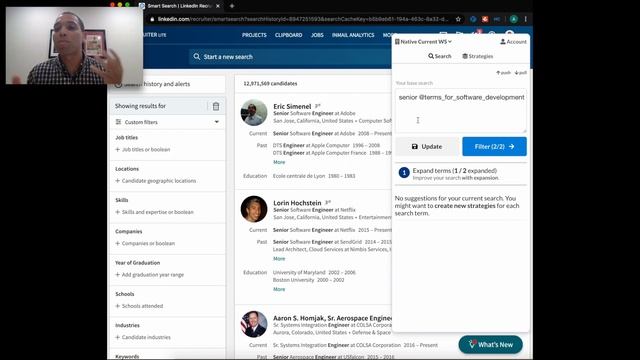Open Aaron S. Homjak's candidate profile
This screenshot has width=640, height=360.
(x=332, y=318)
